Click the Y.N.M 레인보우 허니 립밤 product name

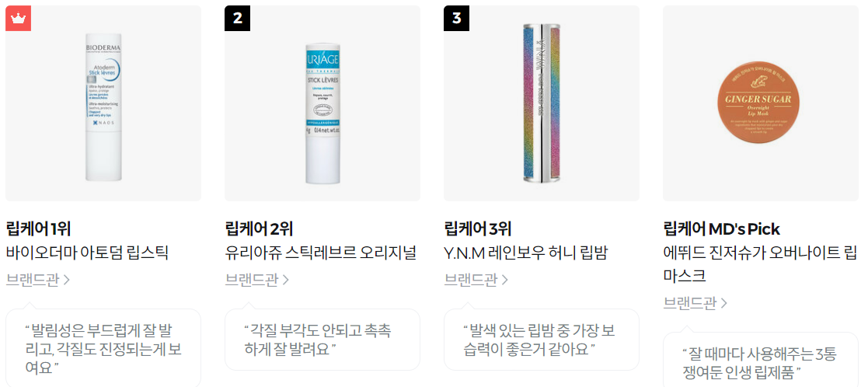(x=526, y=253)
